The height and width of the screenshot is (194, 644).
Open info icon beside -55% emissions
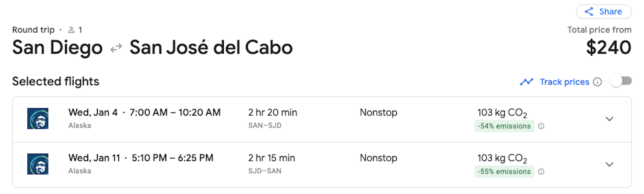pos(541,172)
